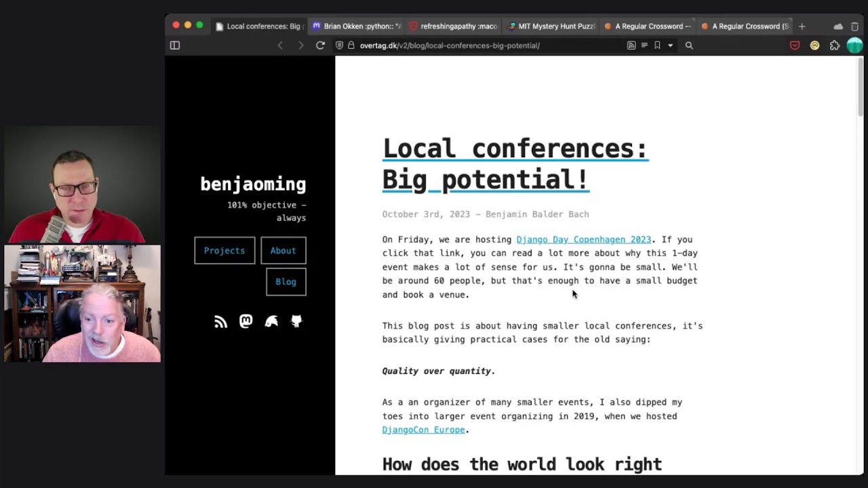Bookmark this page
Viewport: 868px width, 488px height.
[657, 45]
